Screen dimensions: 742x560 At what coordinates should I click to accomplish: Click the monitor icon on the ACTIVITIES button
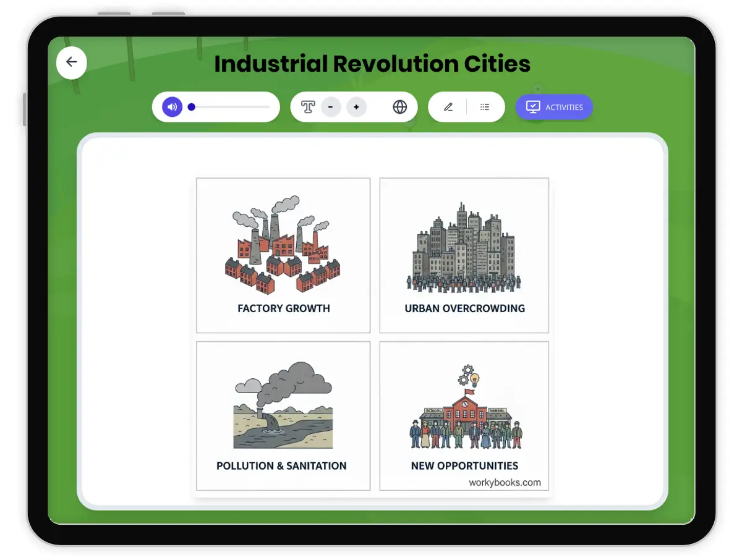coord(533,106)
